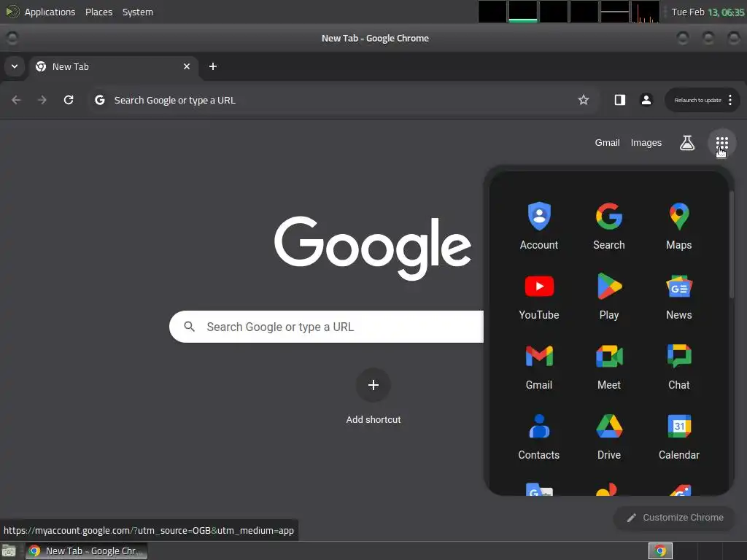Go back to the previous page
Viewport: 747px width, 560px height.
(x=16, y=100)
